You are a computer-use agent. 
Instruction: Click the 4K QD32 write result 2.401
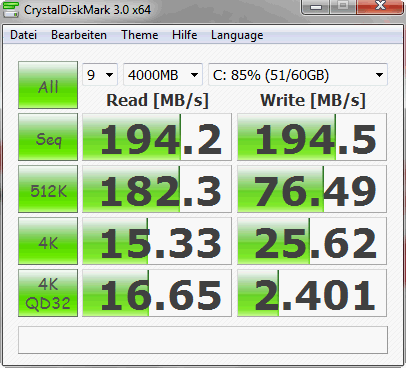pos(312,293)
